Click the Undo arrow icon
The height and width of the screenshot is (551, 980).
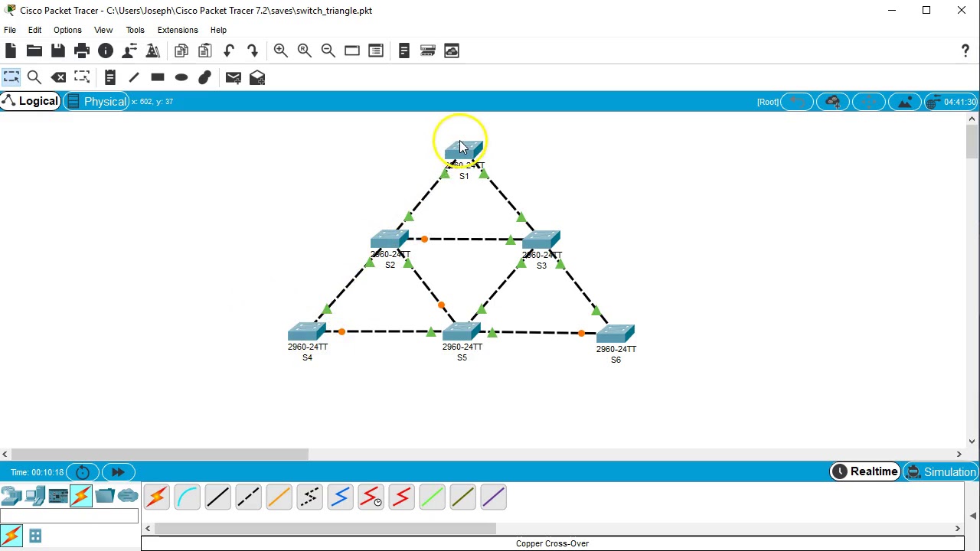coord(229,51)
